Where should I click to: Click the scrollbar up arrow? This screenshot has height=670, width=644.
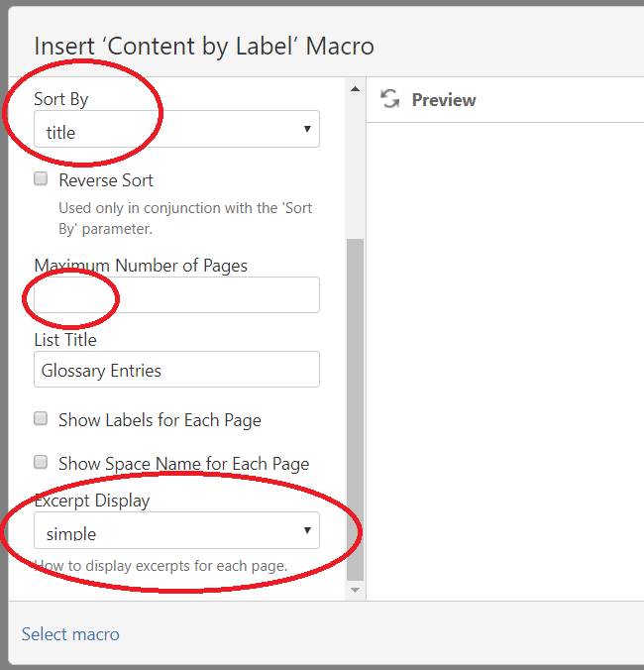355,89
